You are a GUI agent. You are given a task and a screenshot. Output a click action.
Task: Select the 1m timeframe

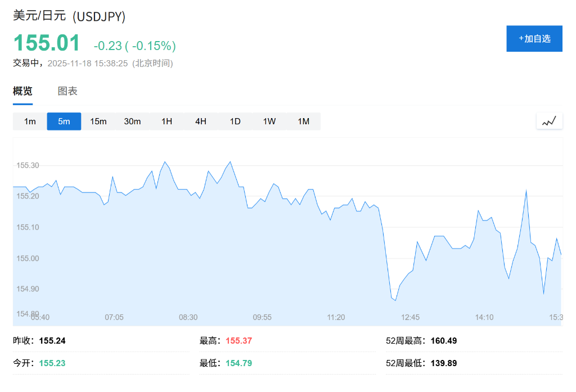29,121
